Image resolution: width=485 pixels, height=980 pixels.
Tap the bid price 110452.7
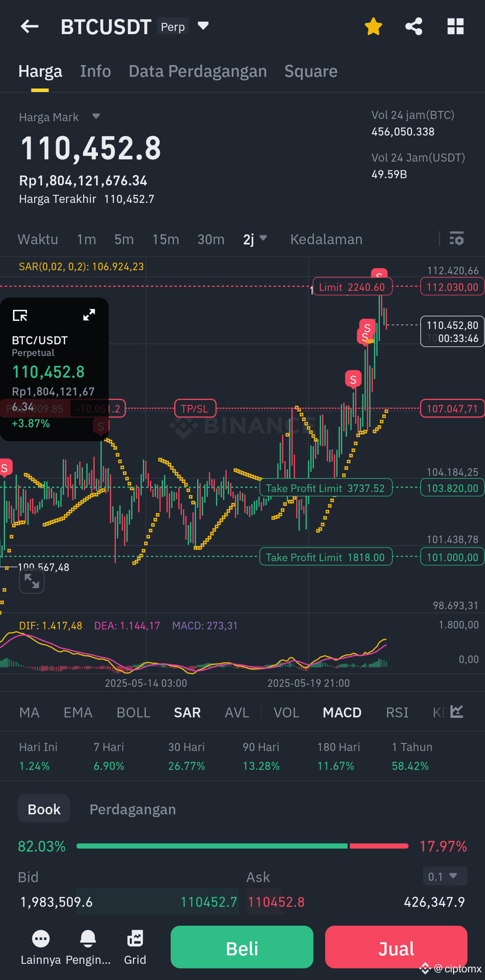tap(208, 902)
